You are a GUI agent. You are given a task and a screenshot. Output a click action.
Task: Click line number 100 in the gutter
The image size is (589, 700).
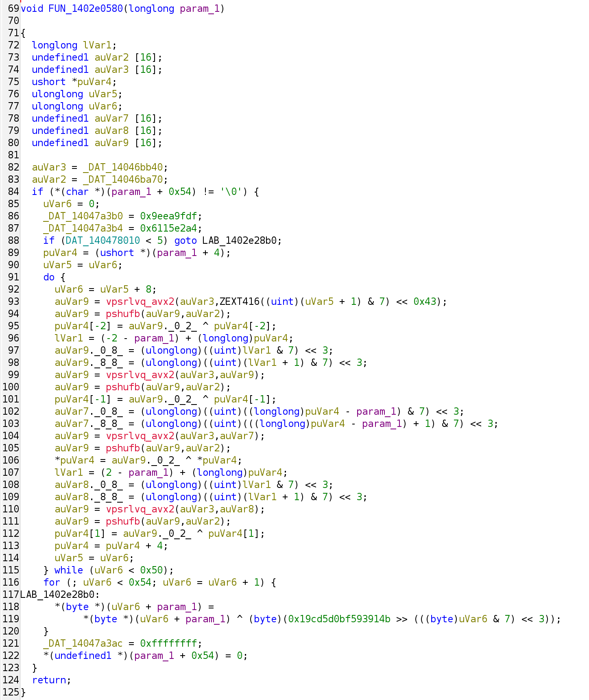pyautogui.click(x=11, y=387)
